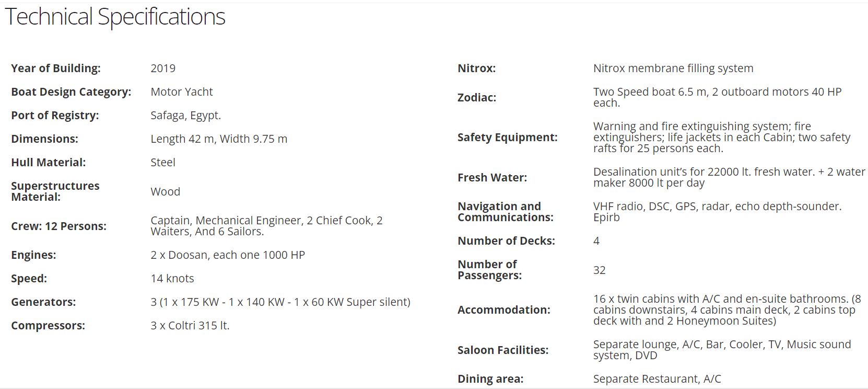The height and width of the screenshot is (389, 868).
Task: Click the Crew: 12 Persons label
Action: 58,226
